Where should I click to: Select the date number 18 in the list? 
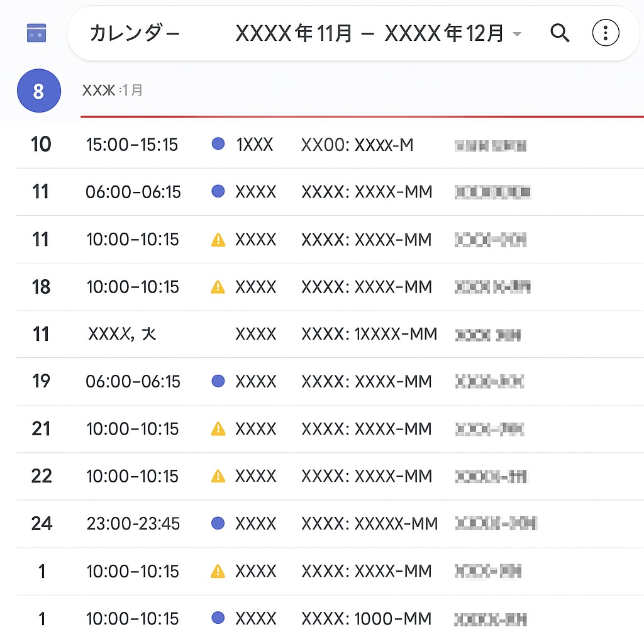point(40,287)
